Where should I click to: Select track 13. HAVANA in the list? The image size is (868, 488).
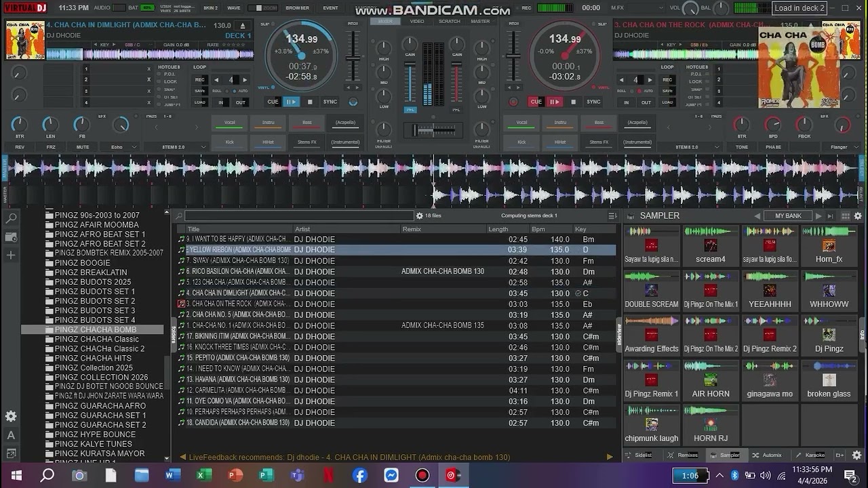click(397, 380)
